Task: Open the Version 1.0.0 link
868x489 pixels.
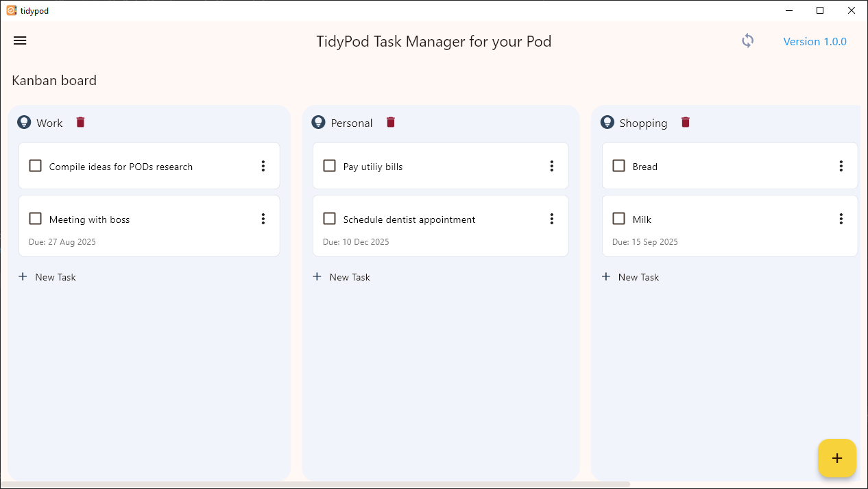Action: 815,41
